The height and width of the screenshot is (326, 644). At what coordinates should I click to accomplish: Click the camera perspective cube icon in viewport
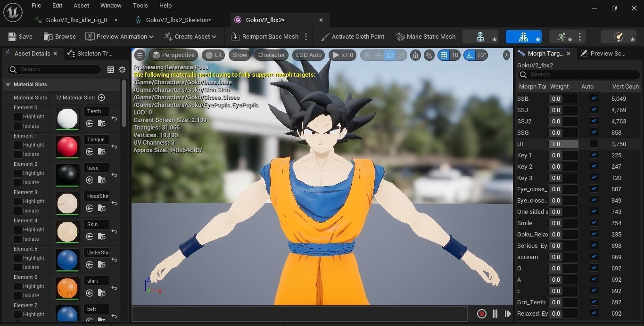pos(416,55)
